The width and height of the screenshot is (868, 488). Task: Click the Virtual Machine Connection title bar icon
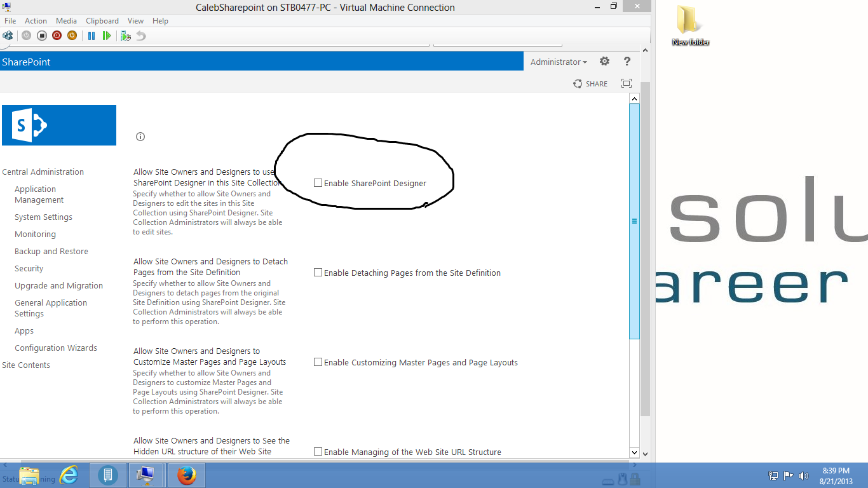click(7, 7)
